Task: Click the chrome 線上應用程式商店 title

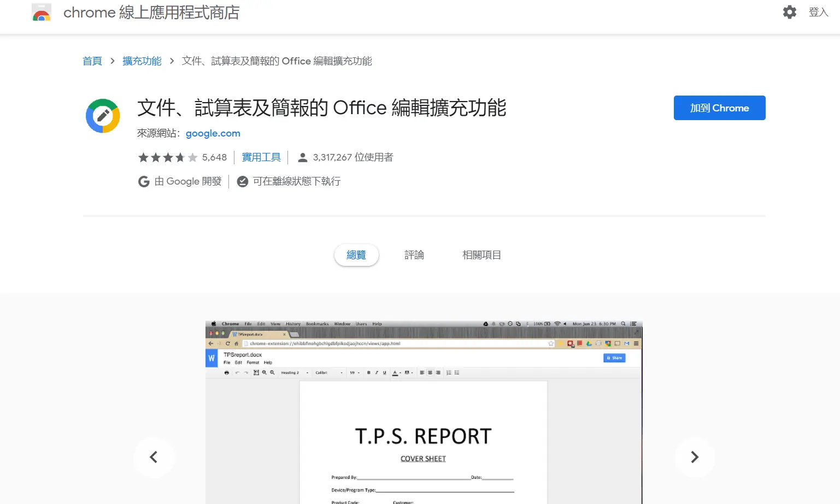Action: pyautogui.click(x=151, y=13)
